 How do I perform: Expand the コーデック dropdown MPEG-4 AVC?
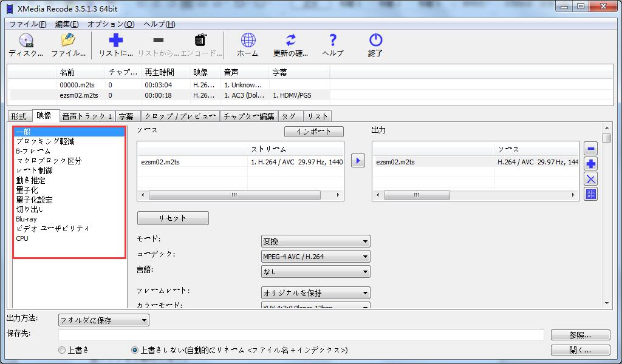316,256
